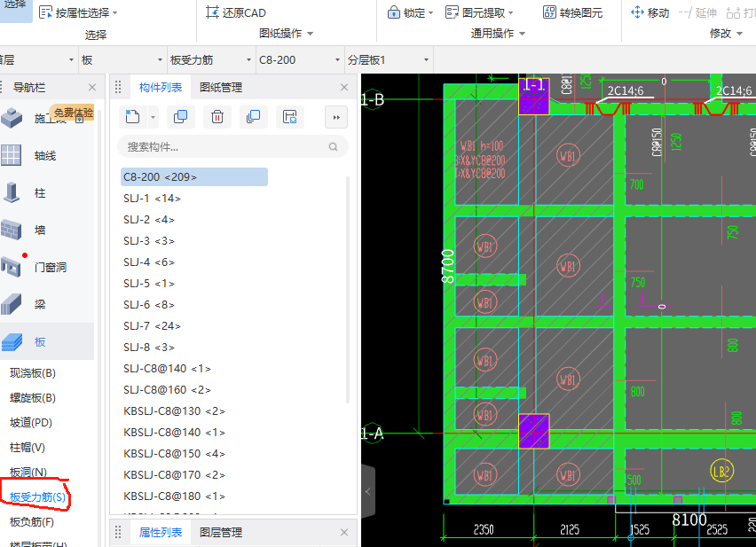This screenshot has width=756, height=547.
Task: Select SLJ-C8@160 <2> in component list
Action: [168, 389]
